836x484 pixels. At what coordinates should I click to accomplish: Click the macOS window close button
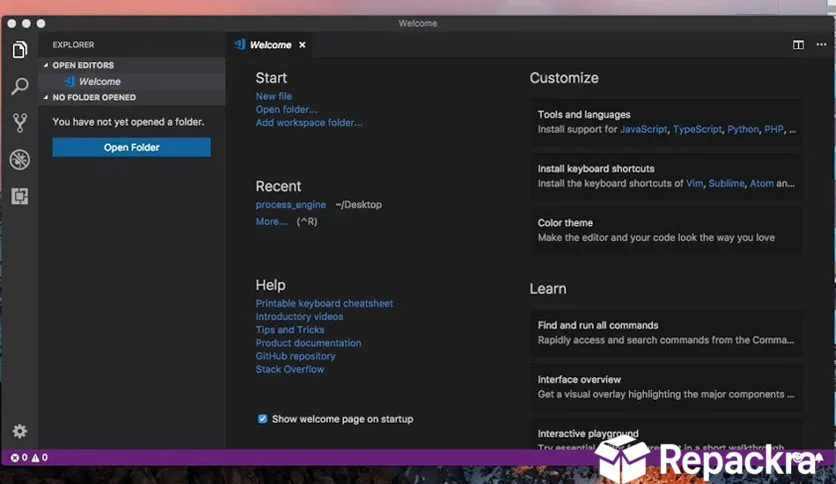click(x=12, y=23)
